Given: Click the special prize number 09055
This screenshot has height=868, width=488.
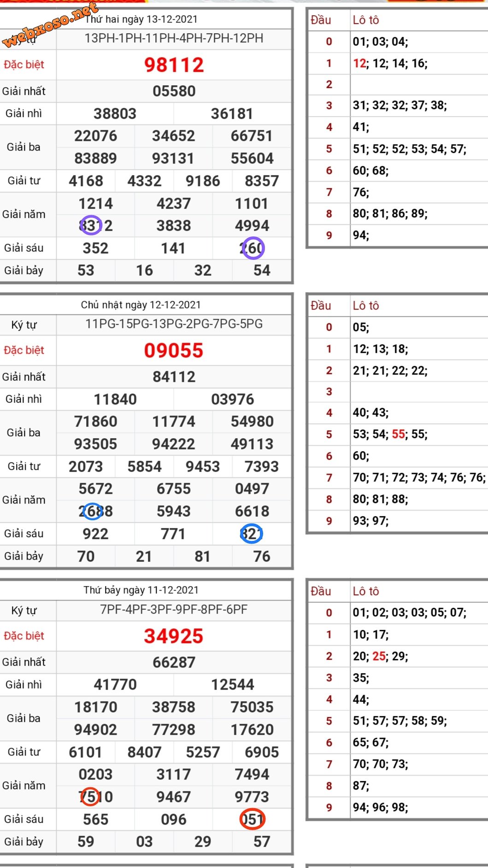Looking at the screenshot, I should [x=174, y=351].
